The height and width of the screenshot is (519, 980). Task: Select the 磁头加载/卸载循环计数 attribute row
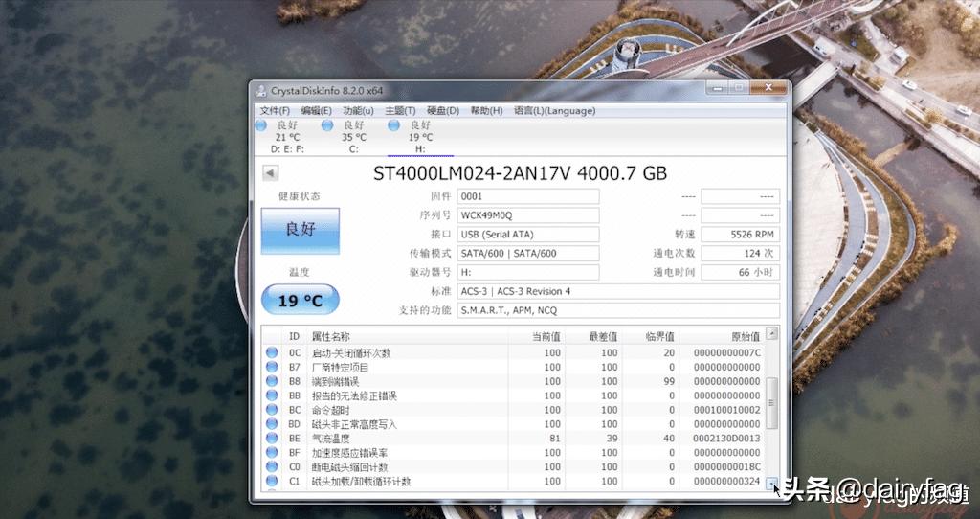(x=513, y=481)
